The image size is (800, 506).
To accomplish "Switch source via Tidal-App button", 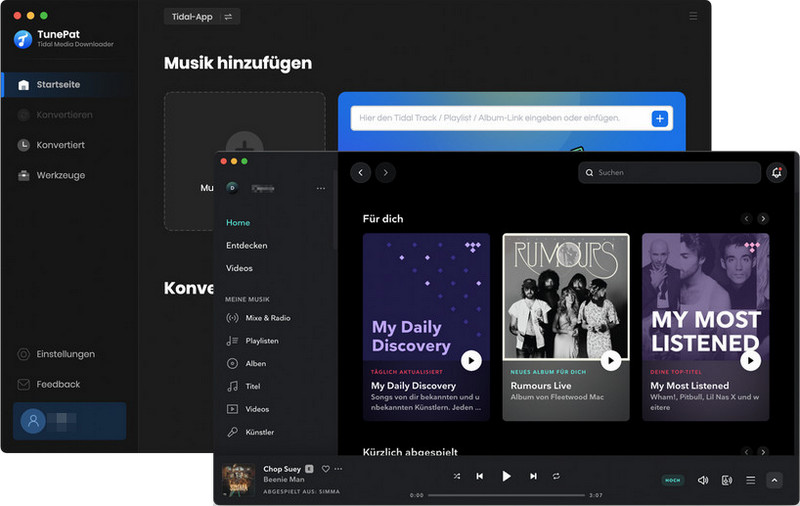I will pos(202,17).
